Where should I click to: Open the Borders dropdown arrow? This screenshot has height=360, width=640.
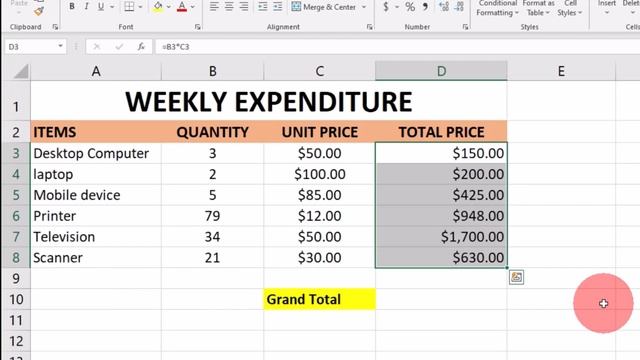pos(140,7)
